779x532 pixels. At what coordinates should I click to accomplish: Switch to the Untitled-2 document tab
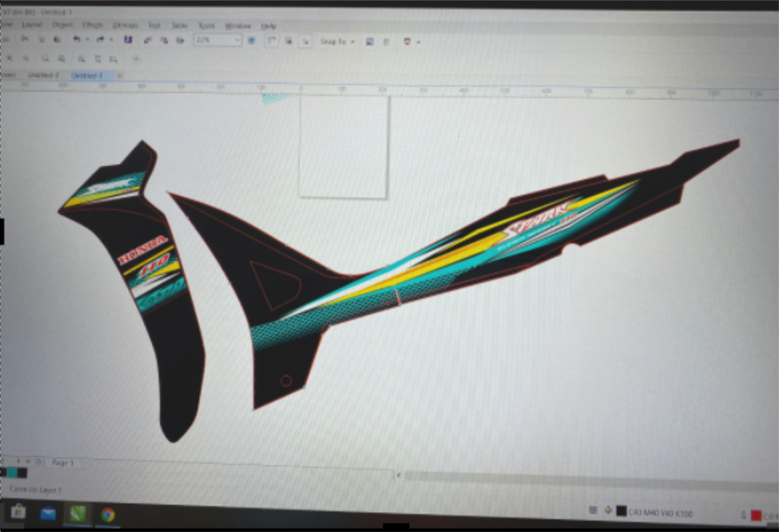point(43,75)
